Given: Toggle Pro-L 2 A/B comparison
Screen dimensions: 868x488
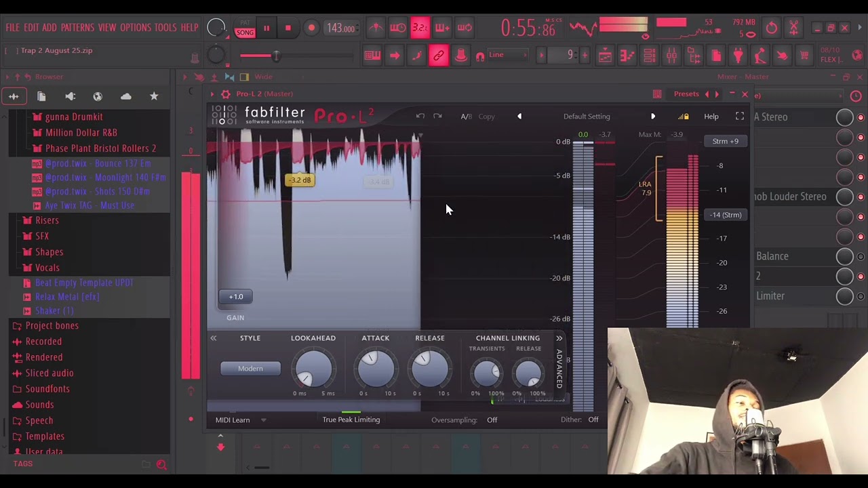Looking at the screenshot, I should [x=466, y=117].
